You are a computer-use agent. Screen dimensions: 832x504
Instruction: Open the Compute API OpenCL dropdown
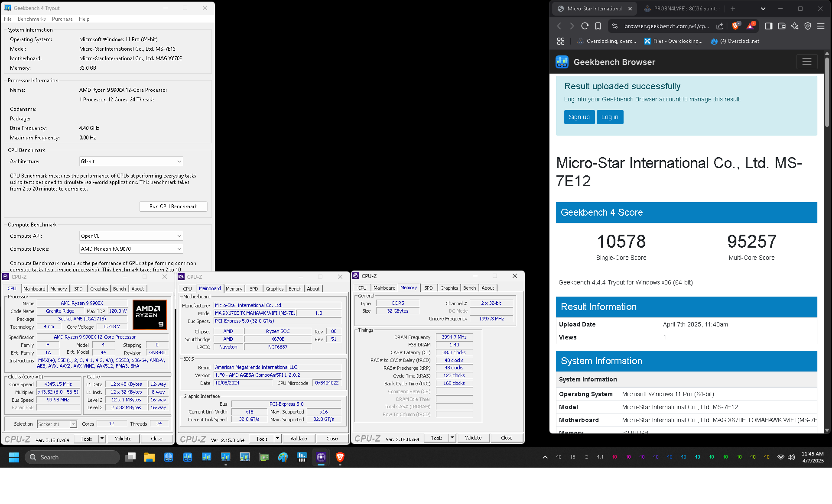click(x=131, y=236)
